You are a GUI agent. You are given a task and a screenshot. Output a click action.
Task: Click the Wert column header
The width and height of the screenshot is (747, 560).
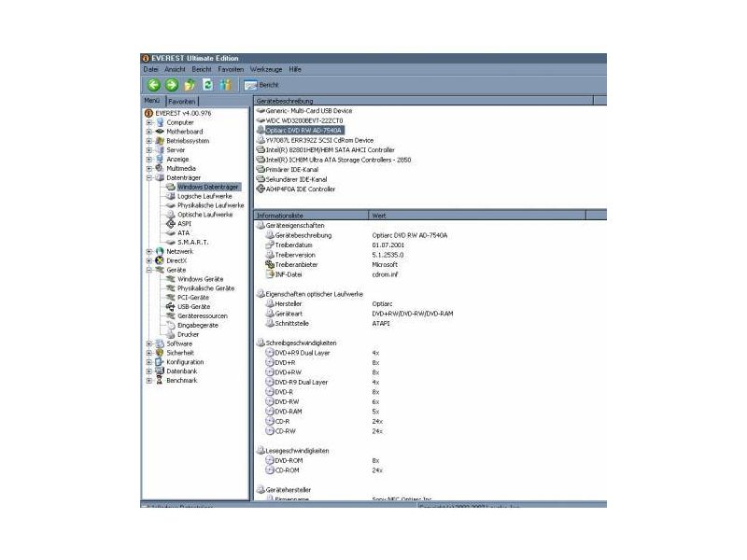(477, 216)
